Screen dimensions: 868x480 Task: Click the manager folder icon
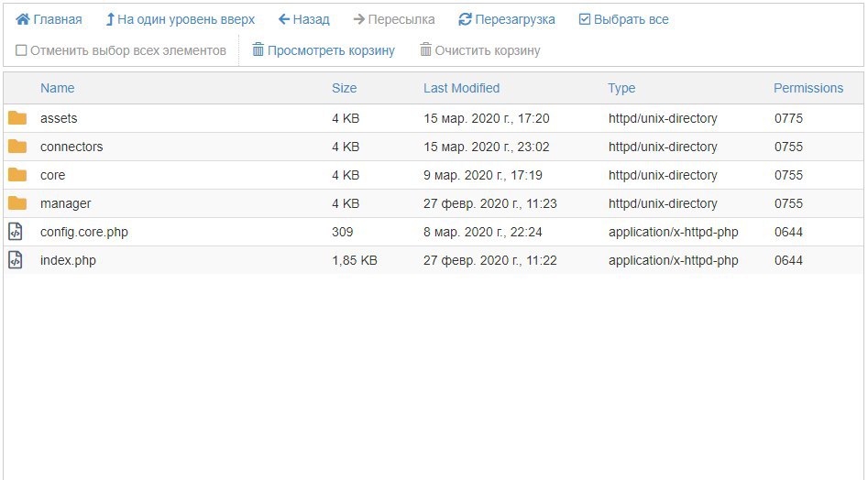pos(17,203)
